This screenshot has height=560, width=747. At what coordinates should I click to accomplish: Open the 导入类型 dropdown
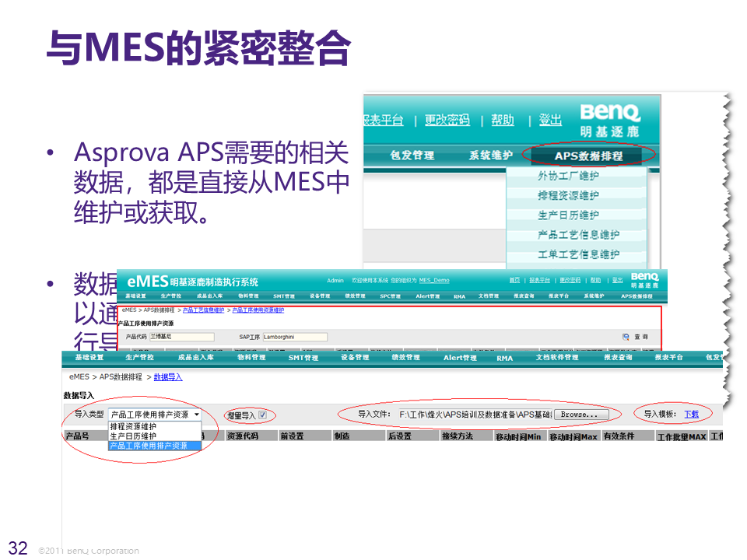coord(155,415)
